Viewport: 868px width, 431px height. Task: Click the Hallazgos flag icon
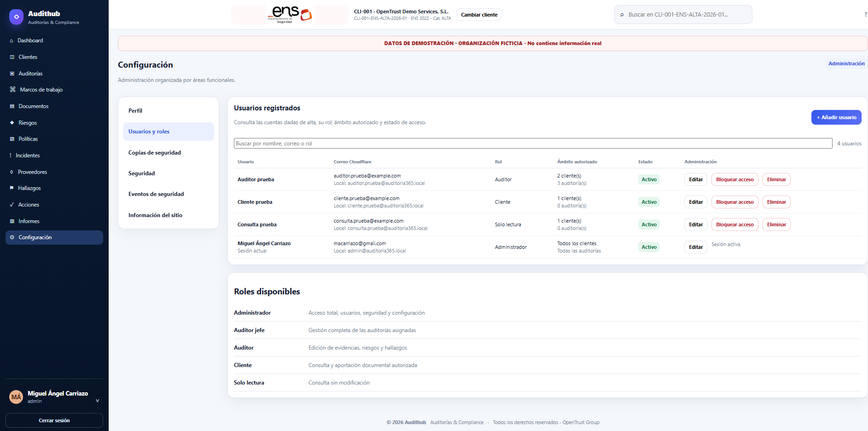(12, 188)
